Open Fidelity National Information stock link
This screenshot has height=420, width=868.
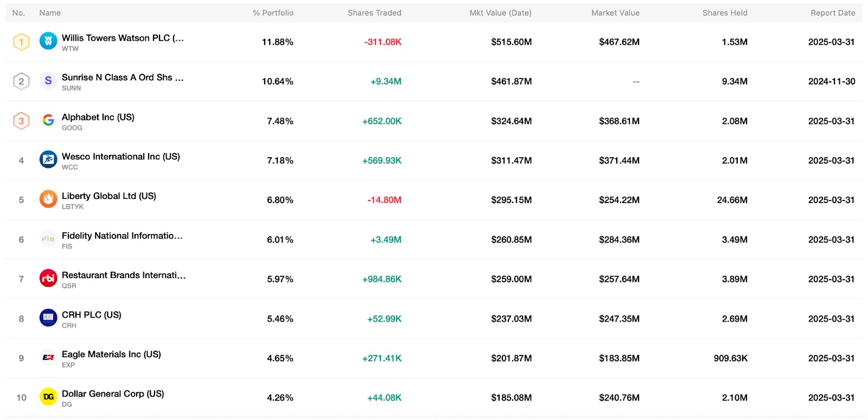(122, 236)
